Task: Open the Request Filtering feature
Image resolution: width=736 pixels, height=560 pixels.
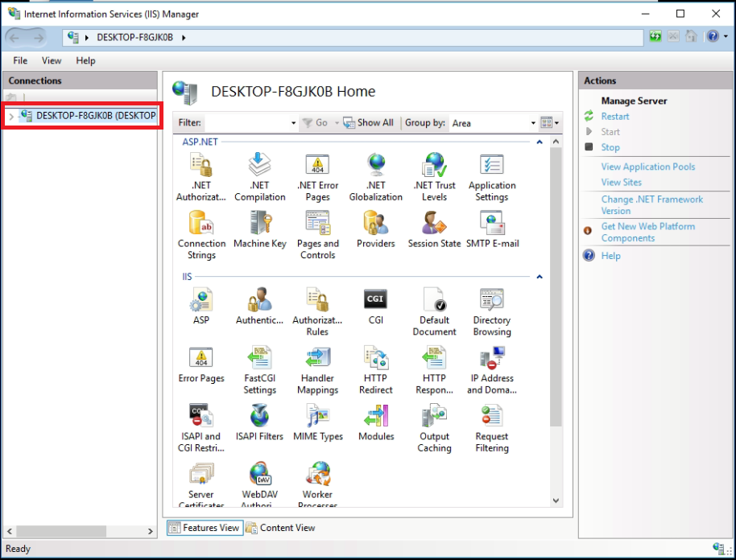Action: [x=492, y=428]
